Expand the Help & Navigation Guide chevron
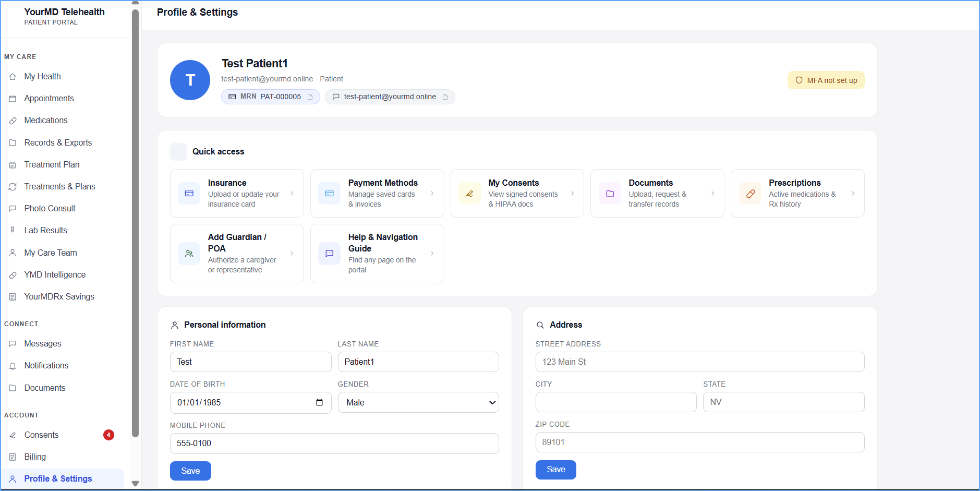This screenshot has height=491, width=980. (432, 254)
